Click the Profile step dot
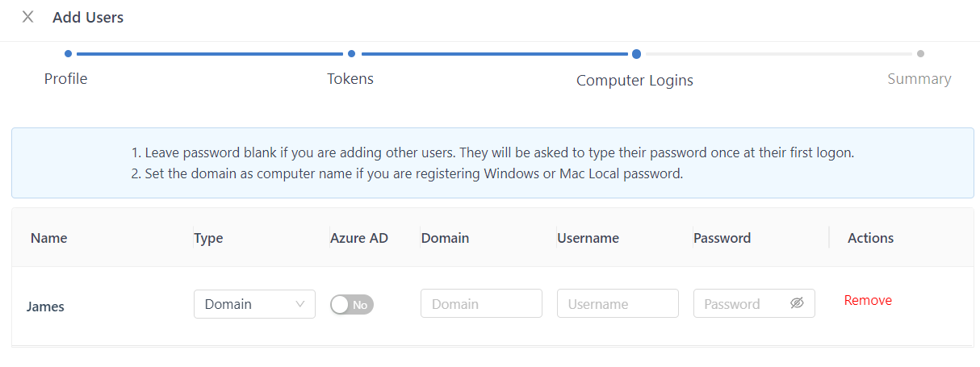 (68, 54)
